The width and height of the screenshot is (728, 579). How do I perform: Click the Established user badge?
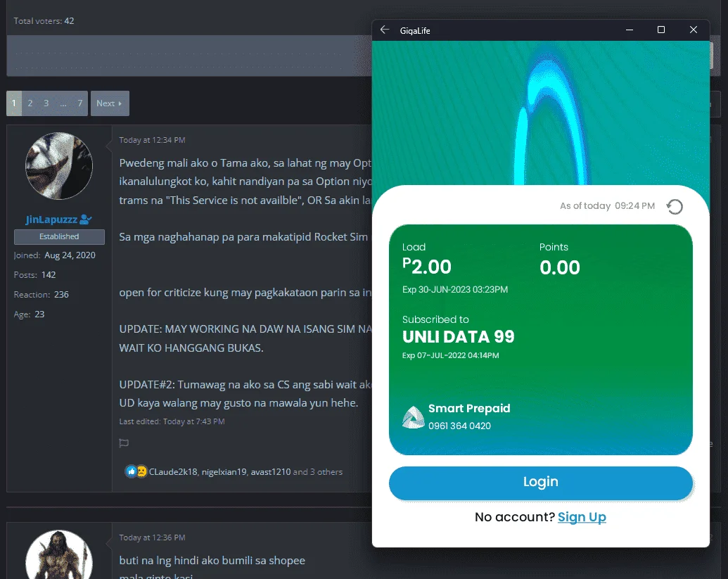[x=59, y=236]
